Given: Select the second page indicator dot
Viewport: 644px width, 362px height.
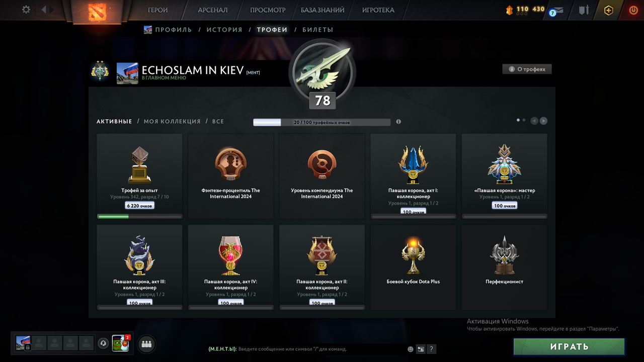Looking at the screenshot, I should [x=524, y=120].
